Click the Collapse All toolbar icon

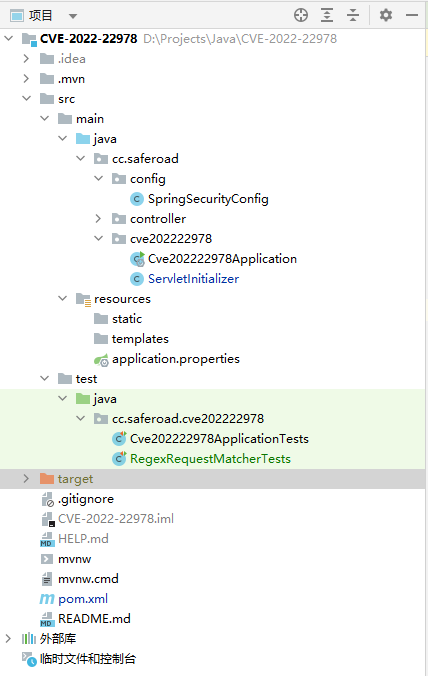(x=353, y=15)
